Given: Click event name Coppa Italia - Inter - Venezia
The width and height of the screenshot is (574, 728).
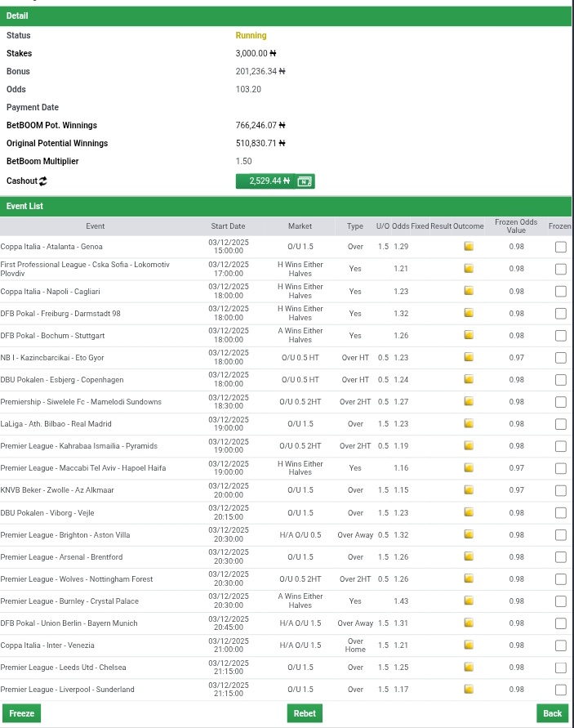Looking at the screenshot, I should point(47,645).
